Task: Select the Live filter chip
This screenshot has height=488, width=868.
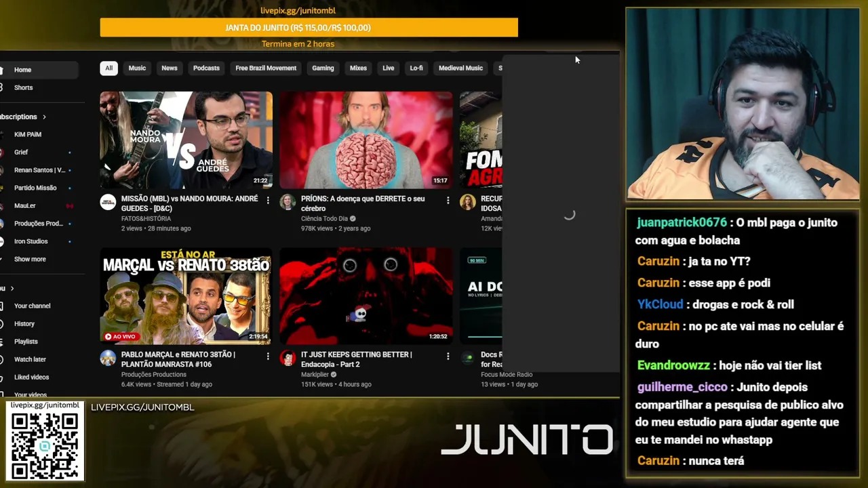Action: coord(389,68)
